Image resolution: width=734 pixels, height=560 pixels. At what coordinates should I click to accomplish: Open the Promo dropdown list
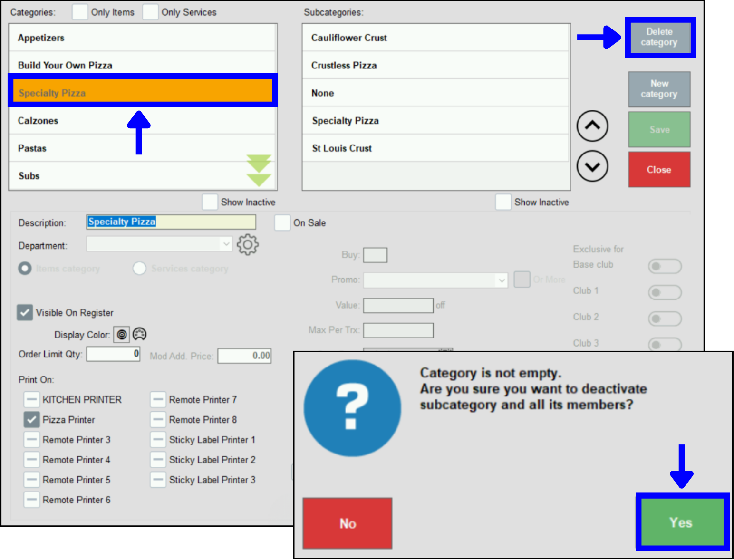(x=502, y=280)
